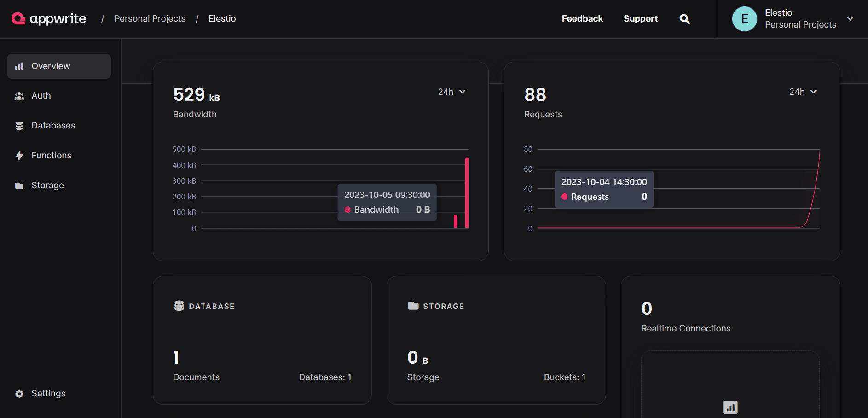Click the Settings gear icon
This screenshot has height=418, width=868.
pos(19,394)
